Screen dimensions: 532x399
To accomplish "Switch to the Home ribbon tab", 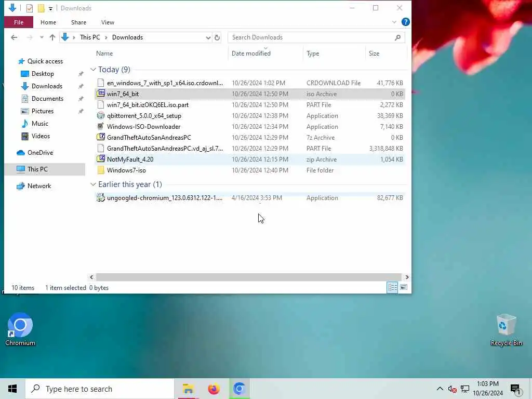I will coord(48,22).
